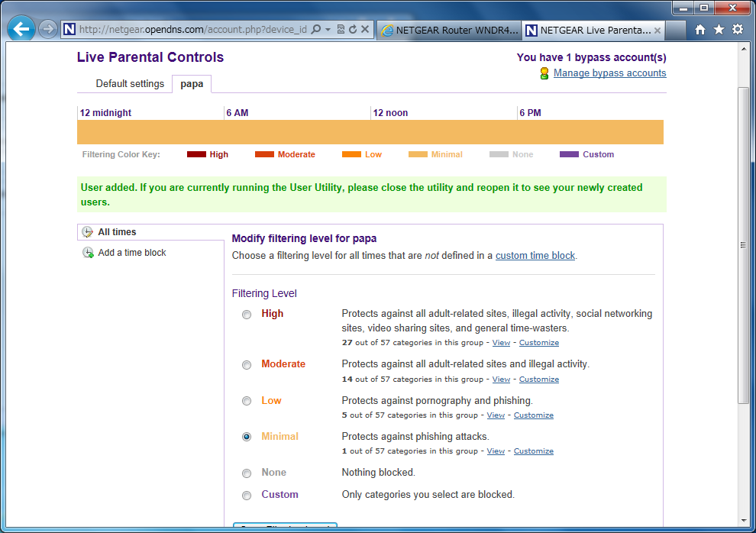Screen dimensions: 756x533
Task: Open the address bar search dropdown arrow
Action: [328, 30]
